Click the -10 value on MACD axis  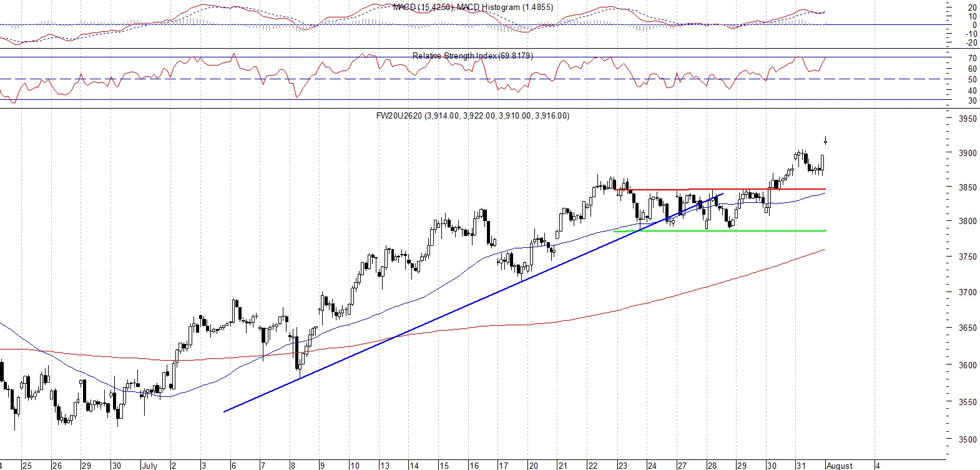(971, 34)
